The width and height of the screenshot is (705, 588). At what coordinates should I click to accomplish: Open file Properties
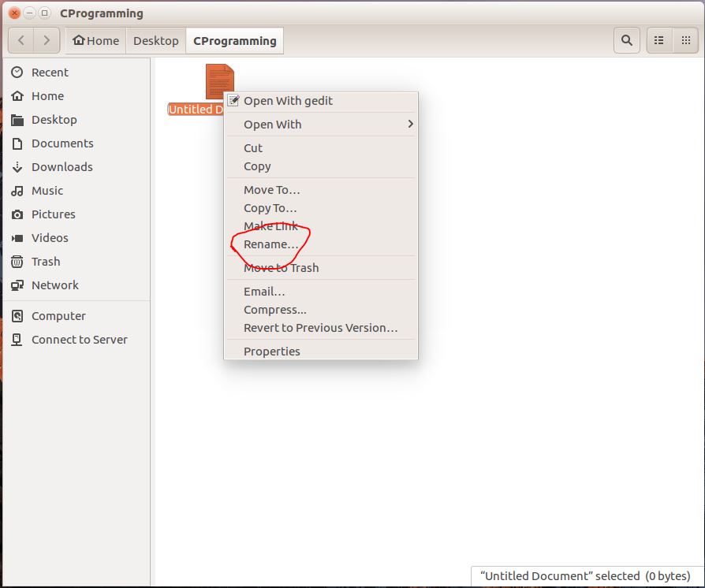321,352
